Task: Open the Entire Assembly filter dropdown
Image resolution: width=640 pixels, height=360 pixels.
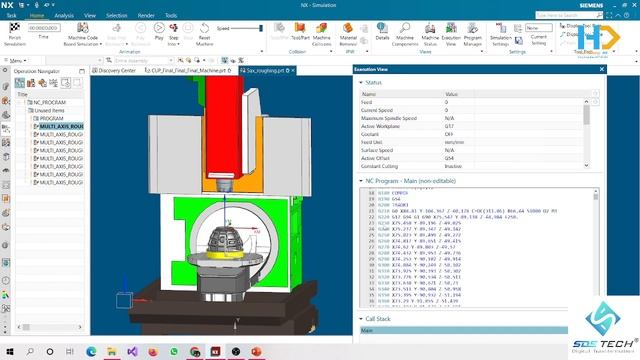Action: (x=144, y=60)
